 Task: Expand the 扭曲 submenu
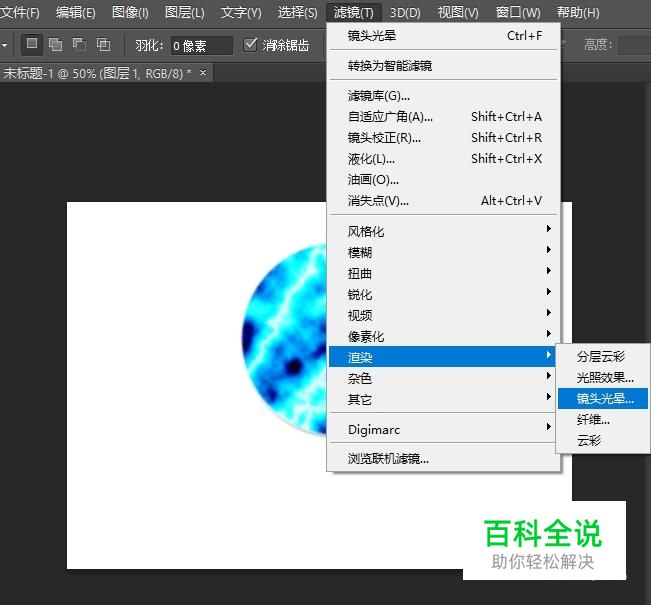(443, 274)
